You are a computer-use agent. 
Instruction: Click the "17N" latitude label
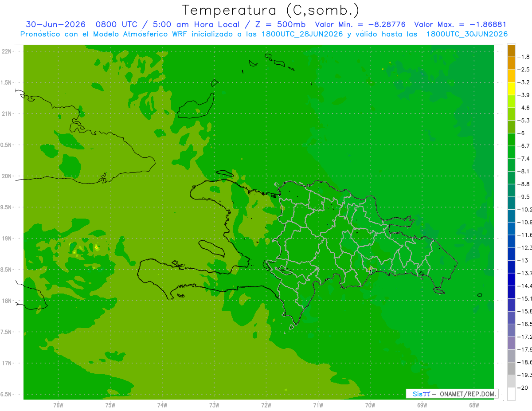pyautogui.click(x=7, y=363)
